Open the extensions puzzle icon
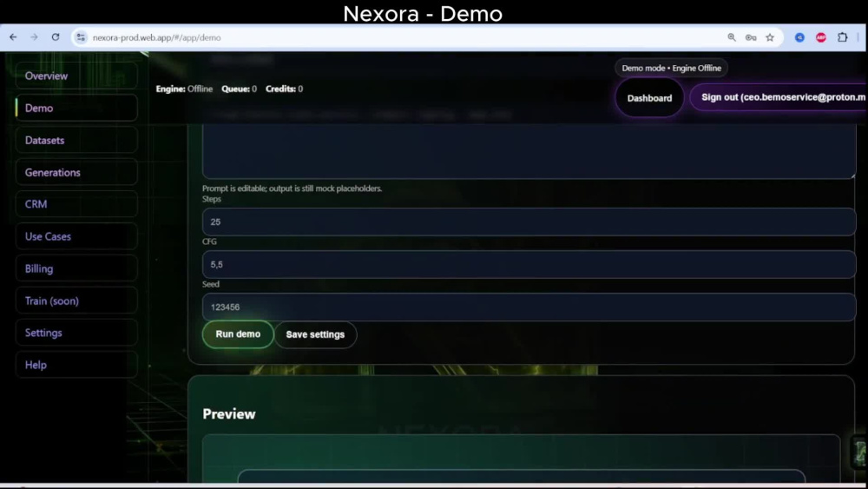The width and height of the screenshot is (868, 489). click(x=843, y=37)
